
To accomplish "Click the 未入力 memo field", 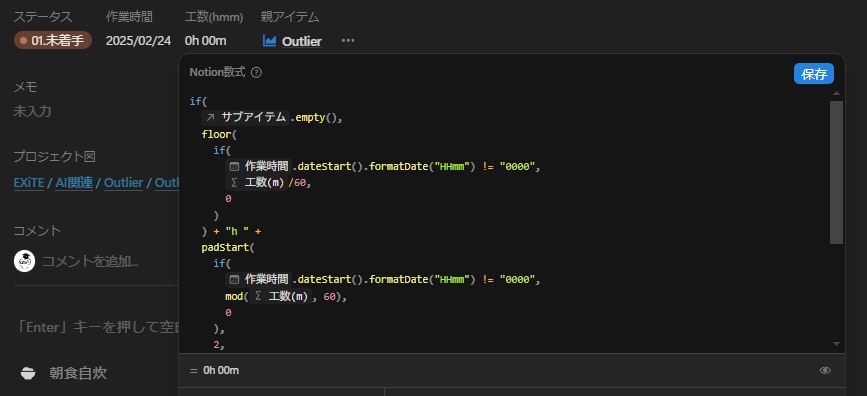I will pyautogui.click(x=32, y=112).
